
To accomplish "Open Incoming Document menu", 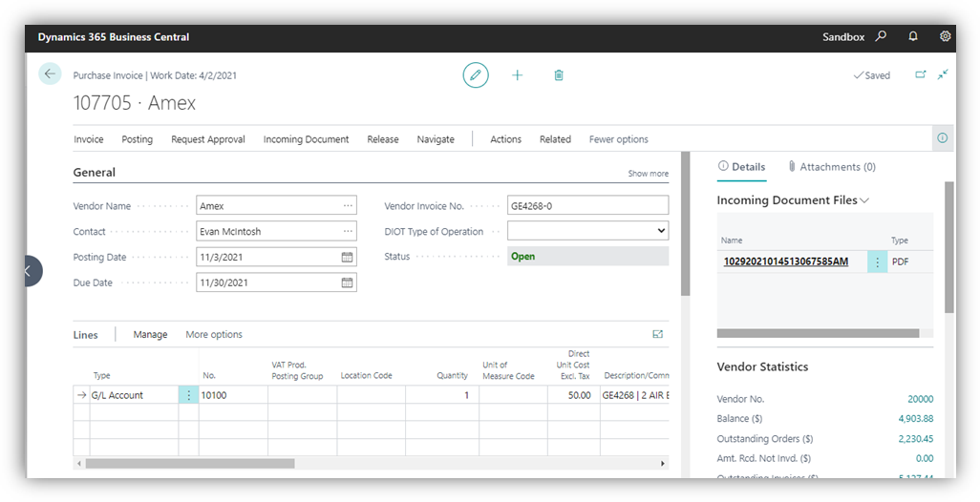I will click(x=307, y=139).
